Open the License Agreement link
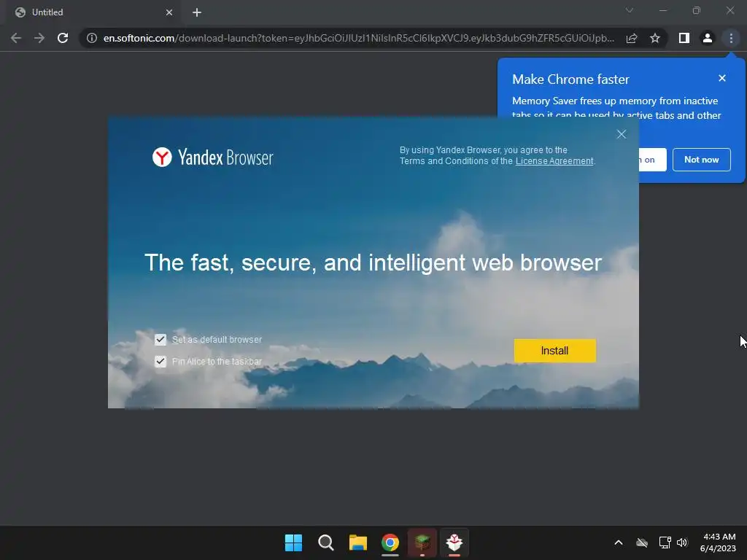Image resolution: width=747 pixels, height=560 pixels. 554,161
